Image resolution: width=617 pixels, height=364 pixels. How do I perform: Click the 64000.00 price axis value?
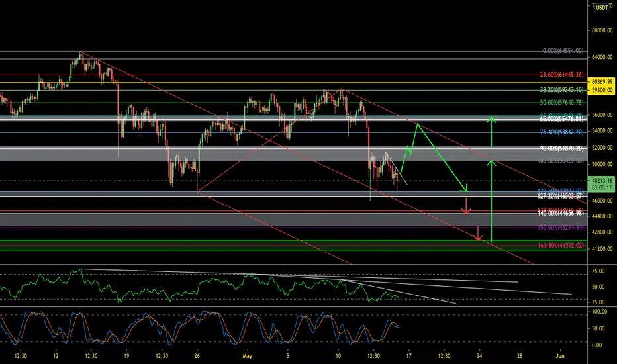[x=602, y=57]
